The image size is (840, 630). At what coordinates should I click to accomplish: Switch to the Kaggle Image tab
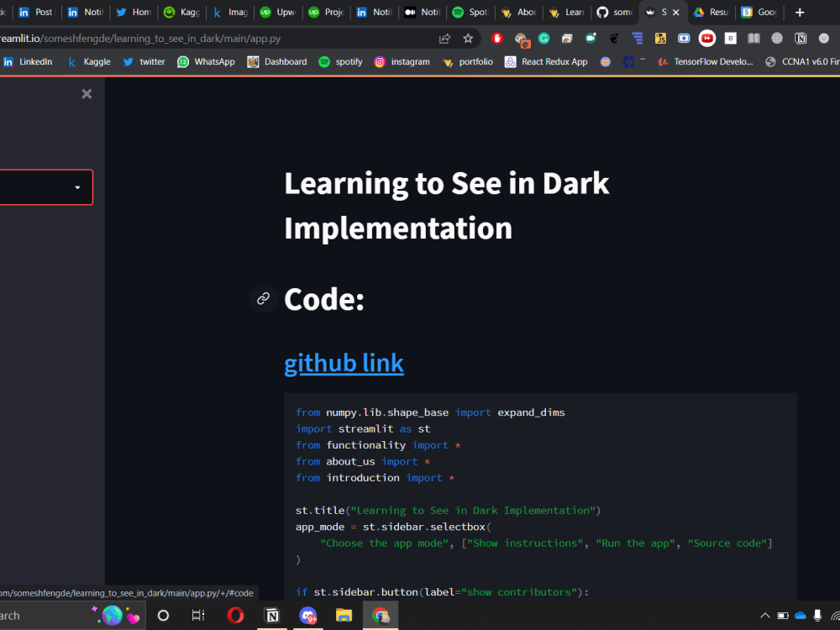[230, 13]
